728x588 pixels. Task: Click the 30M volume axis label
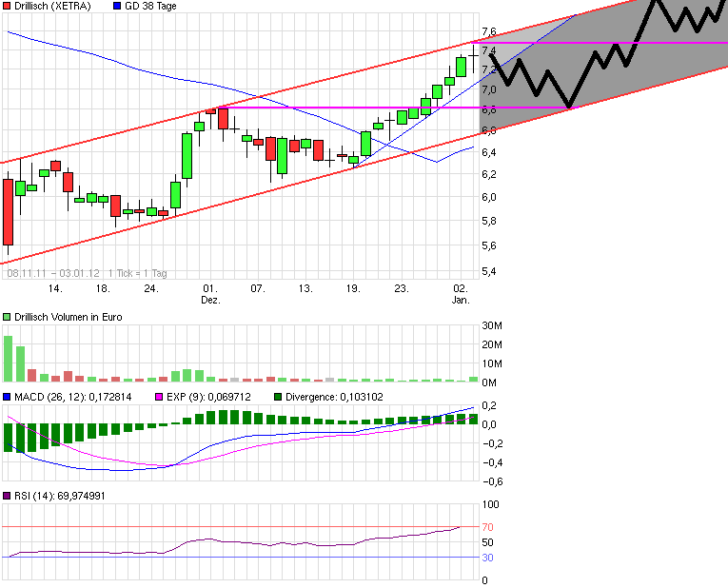click(x=492, y=325)
